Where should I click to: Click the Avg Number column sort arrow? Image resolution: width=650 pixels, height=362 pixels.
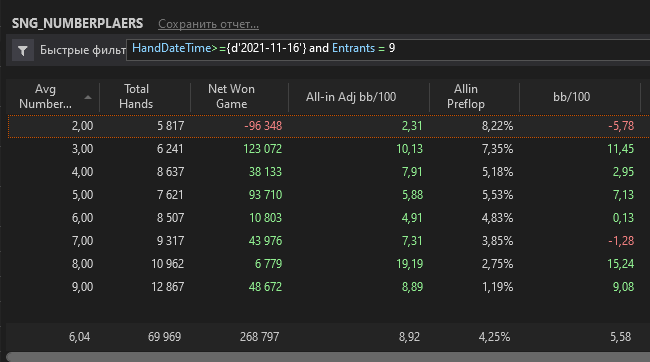88,97
